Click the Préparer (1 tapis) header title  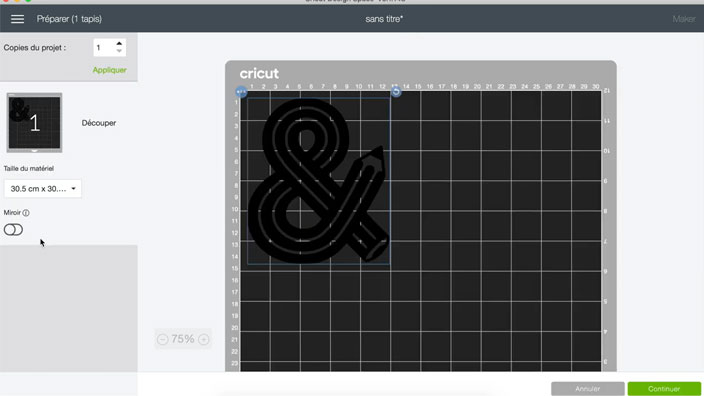[x=69, y=19]
